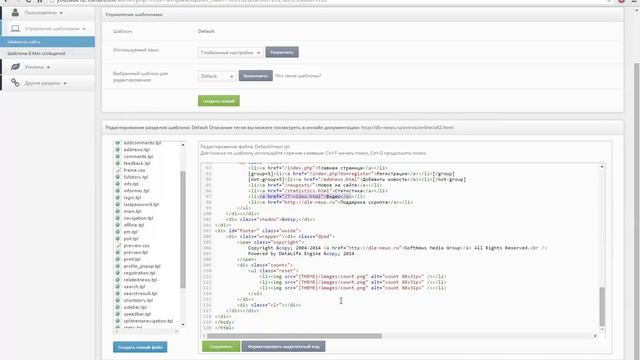The image size is (640, 360).
Task: Click the file icon next to lostpassword.tpl
Action: (x=118, y=204)
